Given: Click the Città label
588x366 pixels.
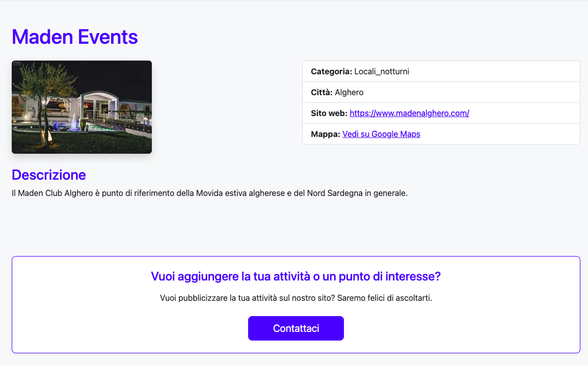Looking at the screenshot, I should click(x=322, y=92).
